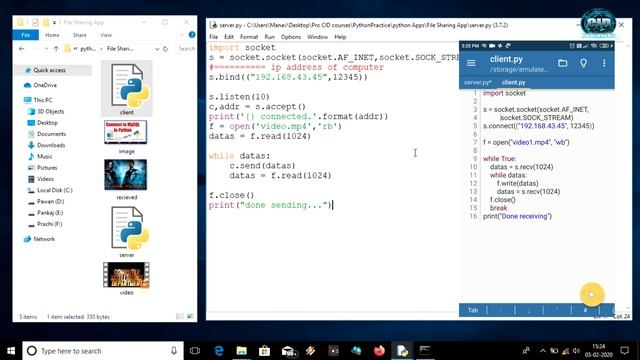The image size is (640, 360).
Task: Open the notification center icon
Action: tap(624, 351)
